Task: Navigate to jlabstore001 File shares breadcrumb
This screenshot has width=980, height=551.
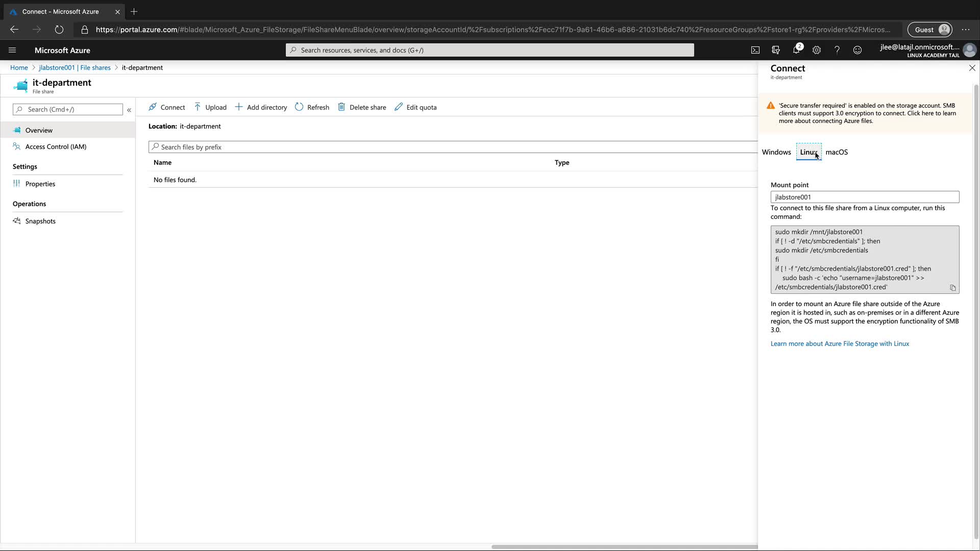Action: 75,67
